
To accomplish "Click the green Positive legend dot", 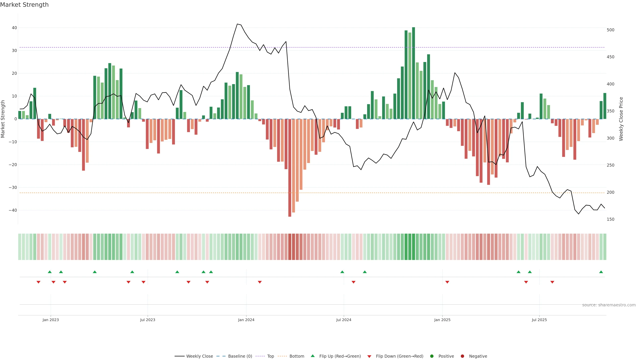I will (432, 356).
